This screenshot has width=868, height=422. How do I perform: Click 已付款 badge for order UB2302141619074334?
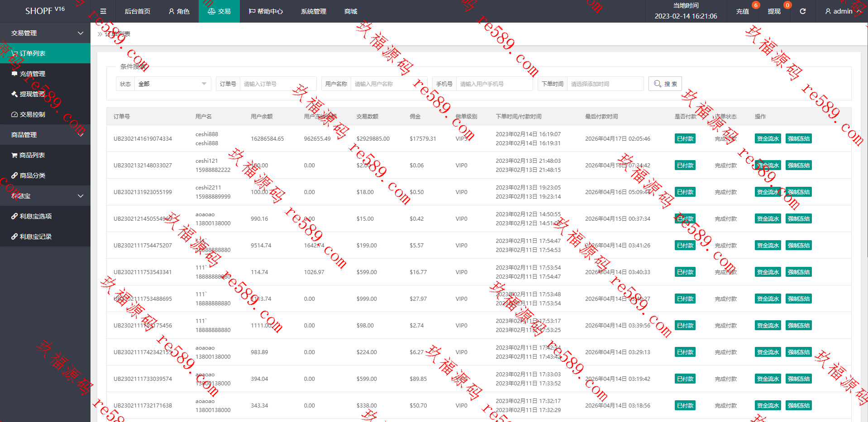(685, 139)
